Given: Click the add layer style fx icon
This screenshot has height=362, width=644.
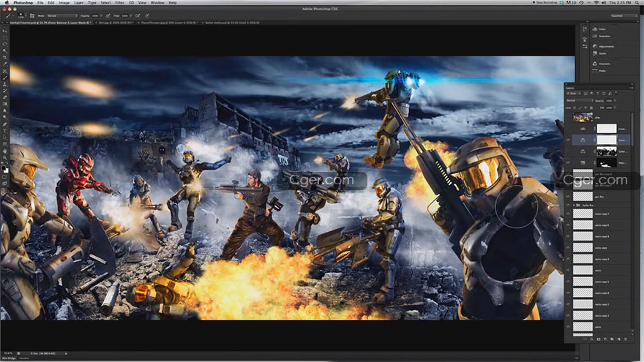Looking at the screenshot, I should click(x=591, y=339).
